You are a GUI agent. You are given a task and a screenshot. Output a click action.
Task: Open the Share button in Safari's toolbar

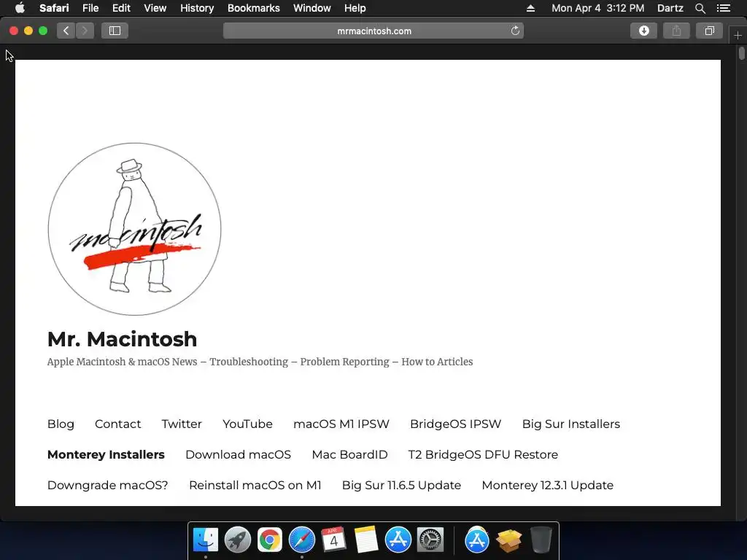coord(676,31)
